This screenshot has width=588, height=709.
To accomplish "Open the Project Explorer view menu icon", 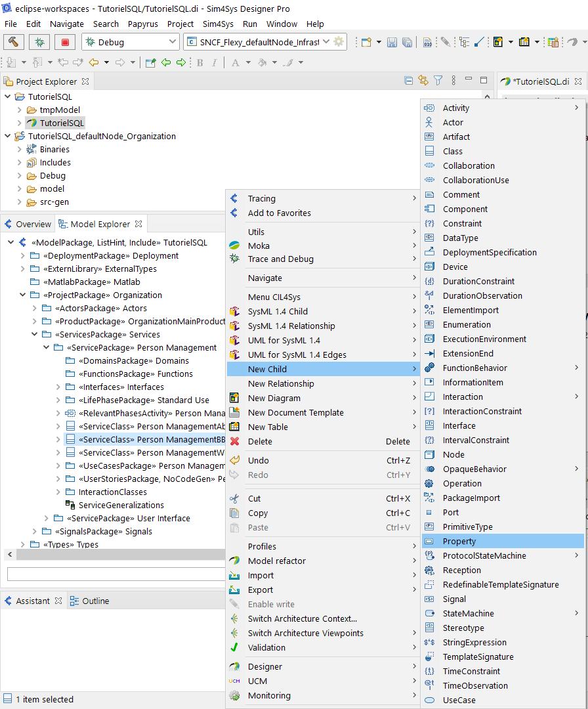I will (453, 81).
